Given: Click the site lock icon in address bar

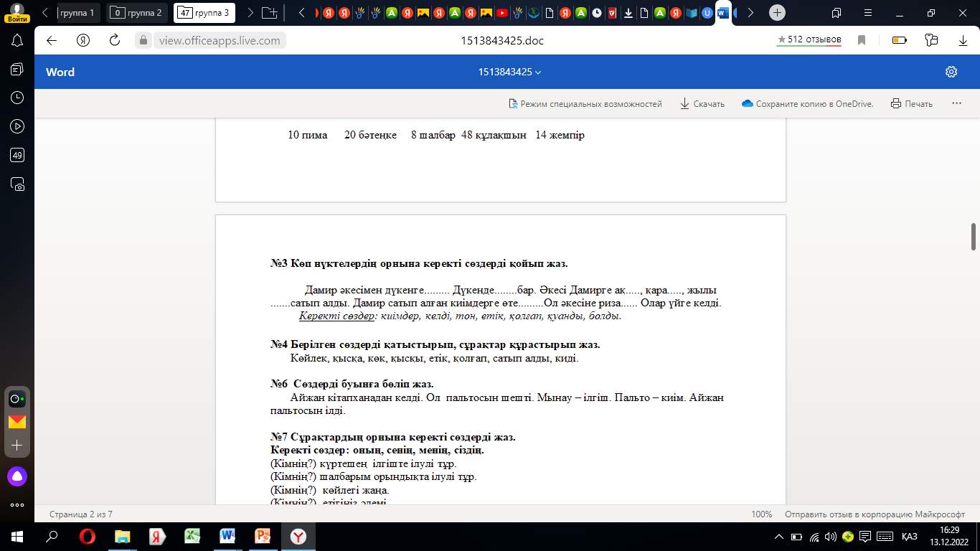Looking at the screenshot, I should [143, 40].
